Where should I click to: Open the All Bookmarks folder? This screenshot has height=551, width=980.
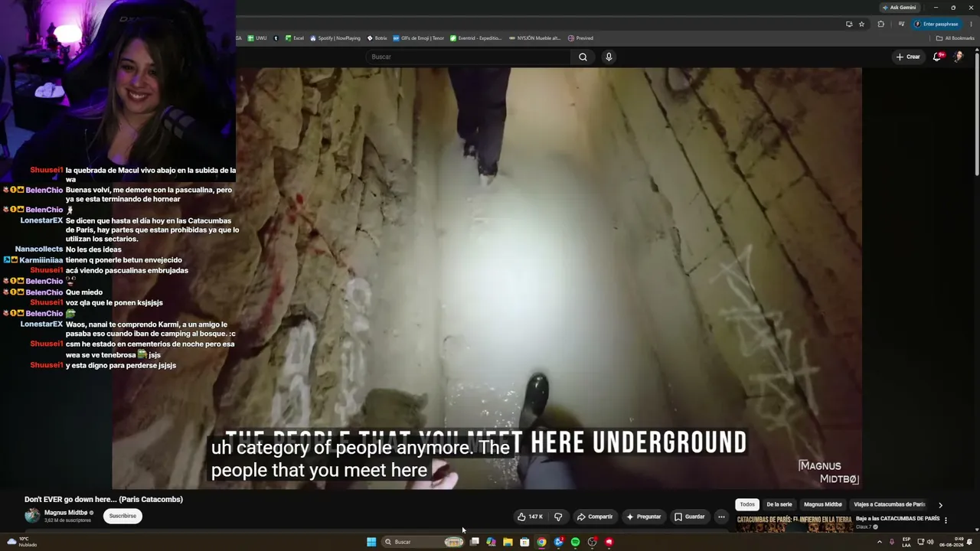click(956, 38)
